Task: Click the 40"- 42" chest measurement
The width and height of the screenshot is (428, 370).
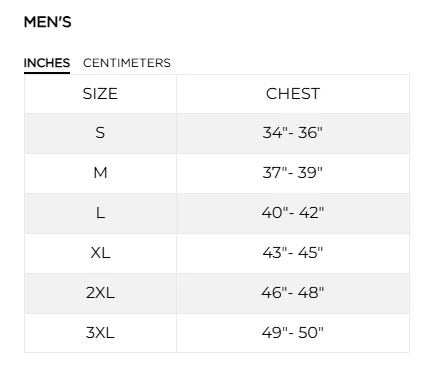Action: click(x=293, y=213)
